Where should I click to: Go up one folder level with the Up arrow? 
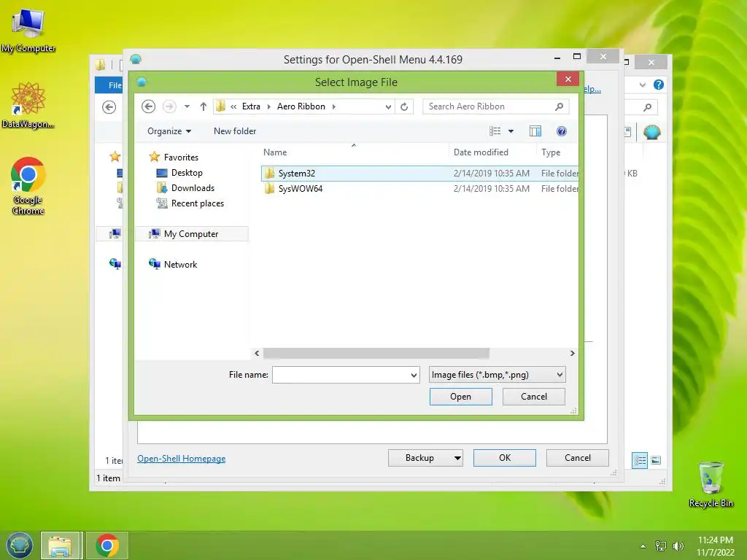pyautogui.click(x=204, y=106)
